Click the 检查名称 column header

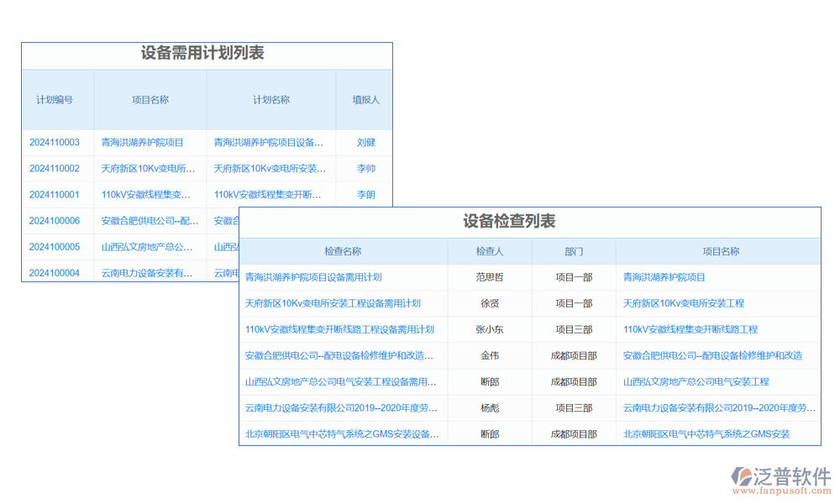(343, 251)
